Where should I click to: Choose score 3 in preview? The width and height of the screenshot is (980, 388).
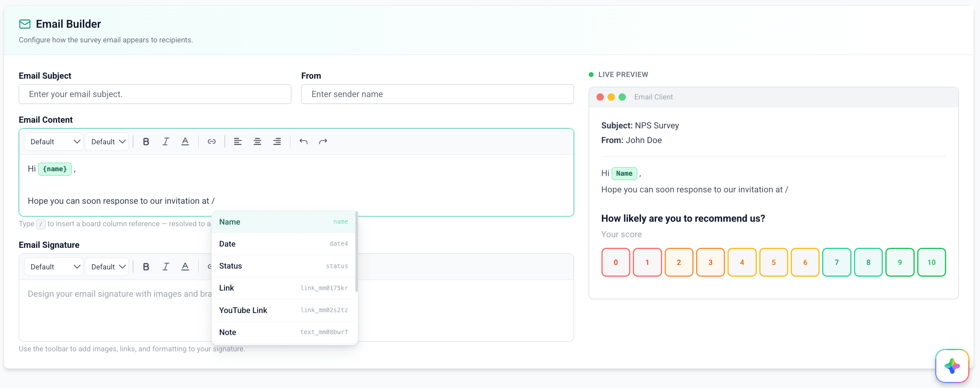point(710,262)
